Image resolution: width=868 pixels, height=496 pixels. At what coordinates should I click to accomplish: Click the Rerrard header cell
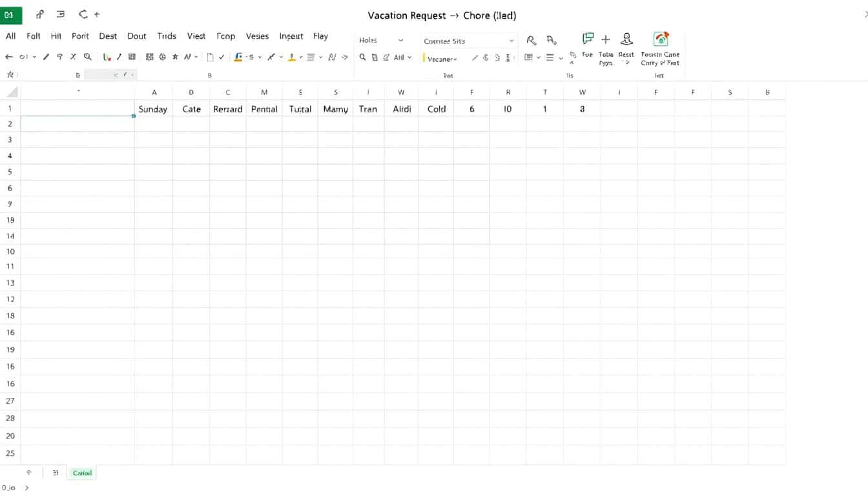tap(228, 109)
